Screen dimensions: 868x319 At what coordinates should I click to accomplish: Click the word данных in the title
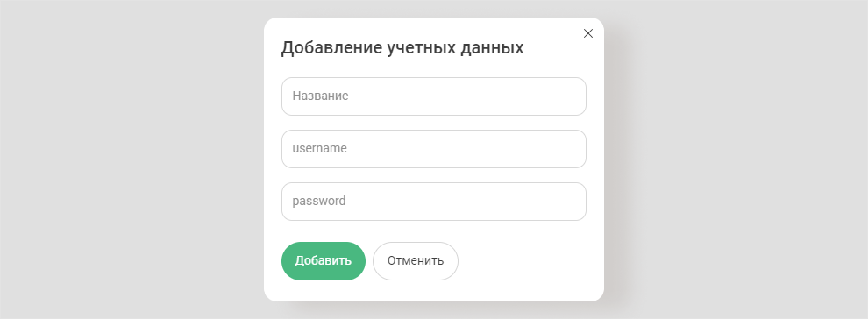[x=492, y=48]
